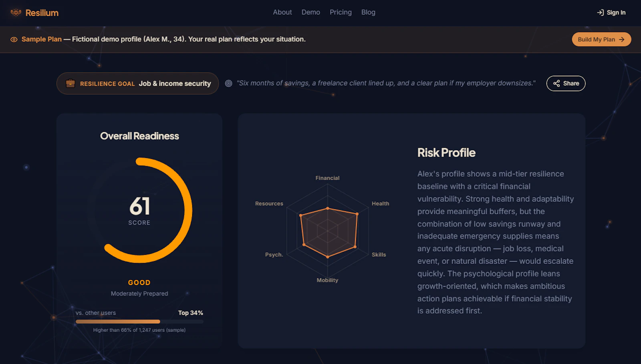Screen dimensions: 641x364
Task: Click the vs. other users progress bar
Action: pyautogui.click(x=139, y=322)
